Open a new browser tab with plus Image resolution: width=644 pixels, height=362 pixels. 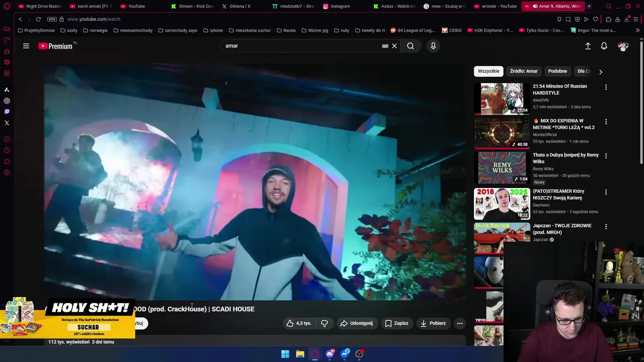click(x=589, y=6)
